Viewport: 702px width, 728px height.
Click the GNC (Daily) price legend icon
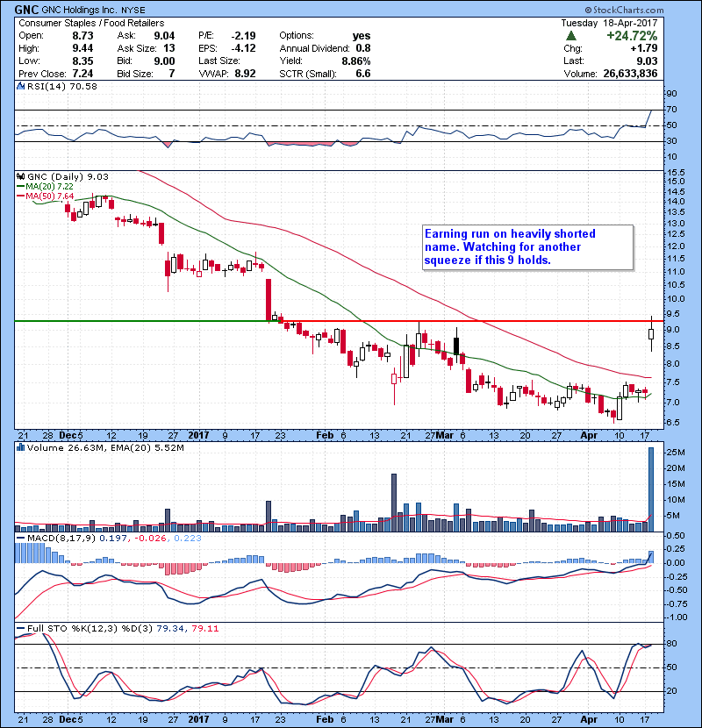(x=21, y=176)
